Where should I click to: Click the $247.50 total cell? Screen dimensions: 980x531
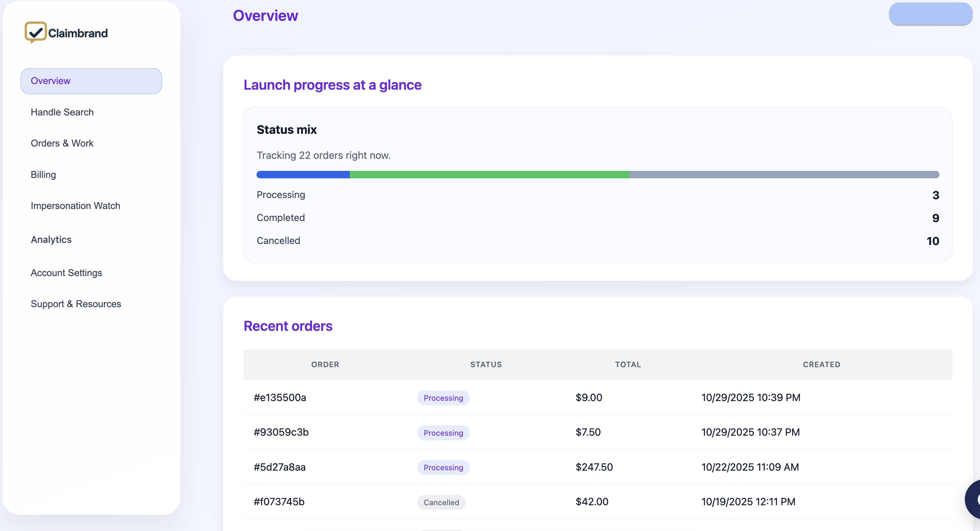[594, 467]
